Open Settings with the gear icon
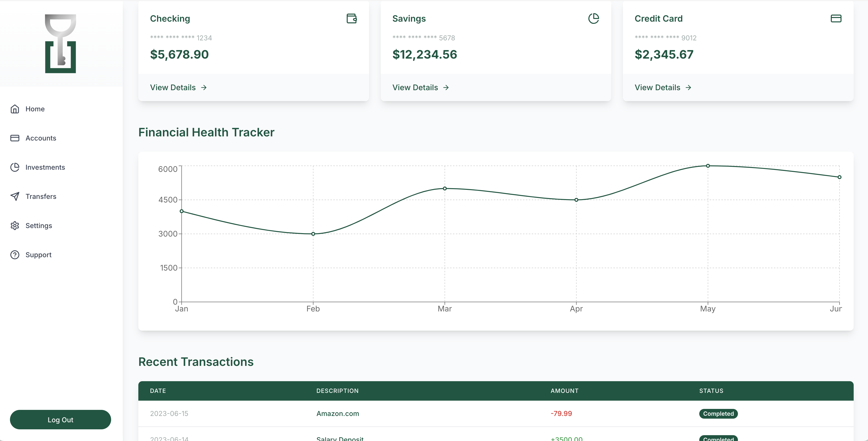This screenshot has width=868, height=441. click(15, 226)
